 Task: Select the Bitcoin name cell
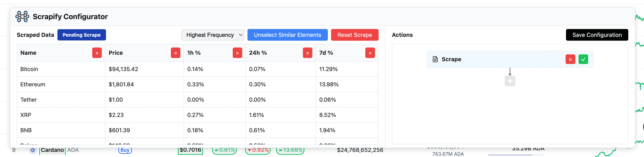tap(61, 69)
